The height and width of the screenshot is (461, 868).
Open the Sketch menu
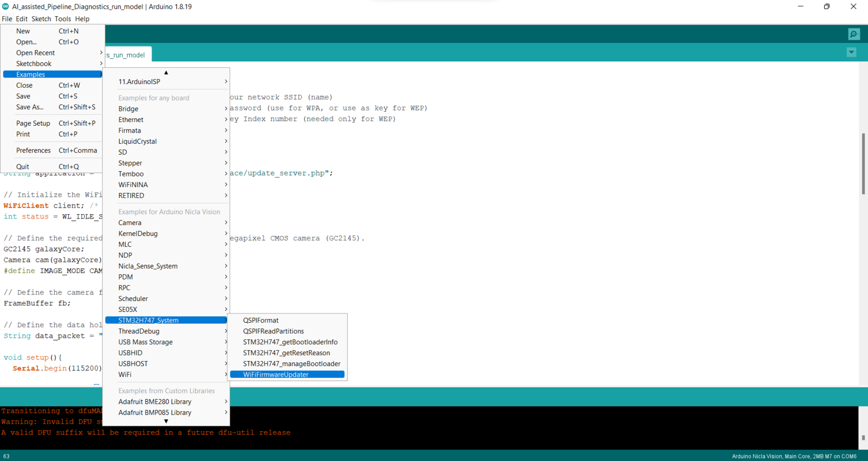tap(41, 18)
